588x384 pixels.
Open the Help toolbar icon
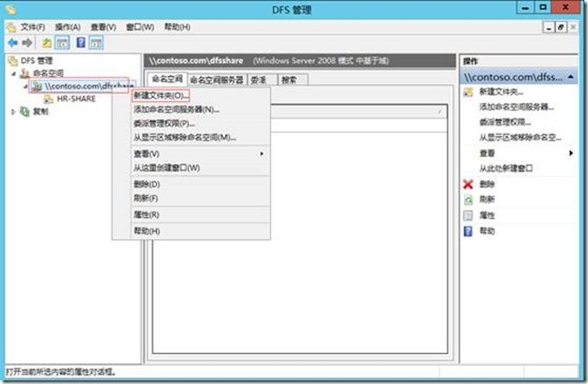pyautogui.click(x=80, y=42)
